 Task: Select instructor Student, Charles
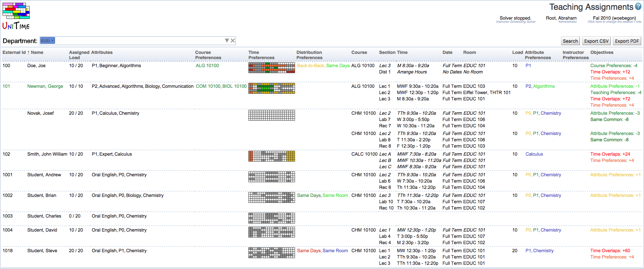point(44,216)
